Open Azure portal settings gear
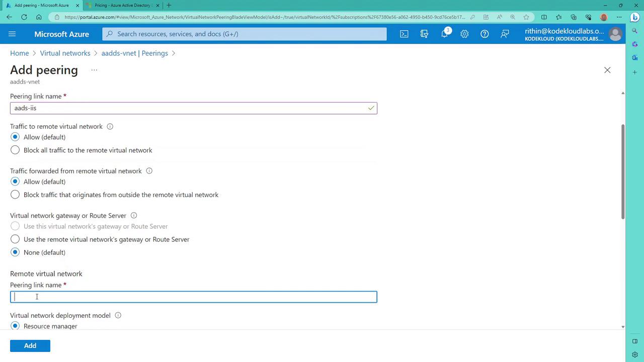Viewport: 644px width, 362px height. pyautogui.click(x=464, y=34)
